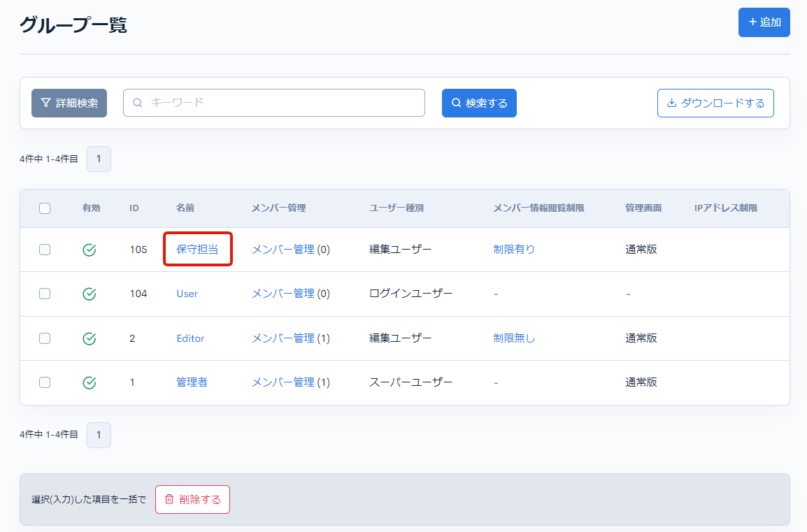Click the green status icon for group 保守担当
The height and width of the screenshot is (532, 807).
pos(89,249)
